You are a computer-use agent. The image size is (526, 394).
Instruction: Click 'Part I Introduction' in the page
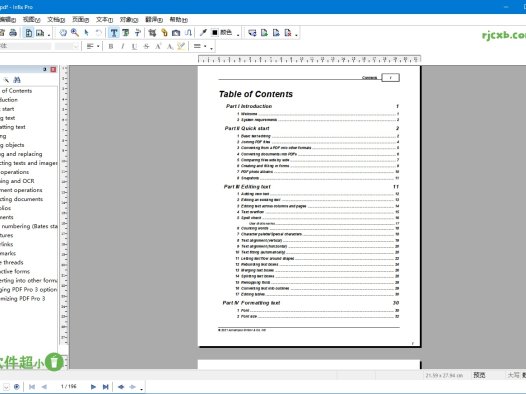(x=249, y=106)
